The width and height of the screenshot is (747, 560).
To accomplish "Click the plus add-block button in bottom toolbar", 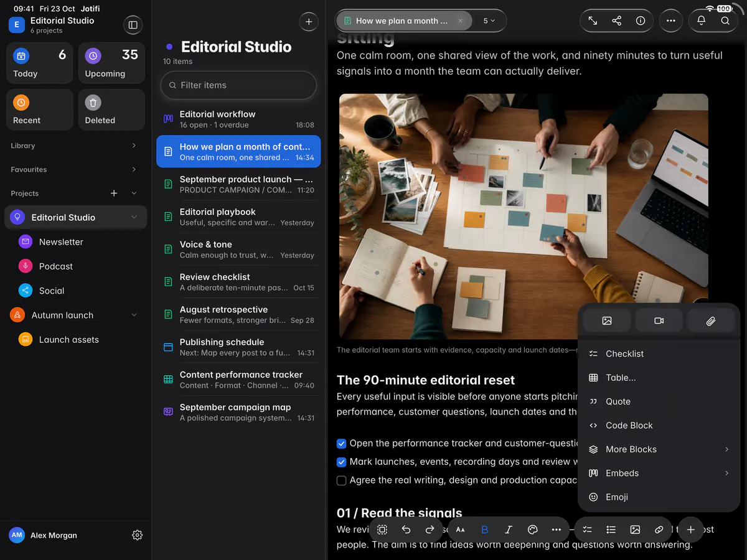I will (690, 530).
